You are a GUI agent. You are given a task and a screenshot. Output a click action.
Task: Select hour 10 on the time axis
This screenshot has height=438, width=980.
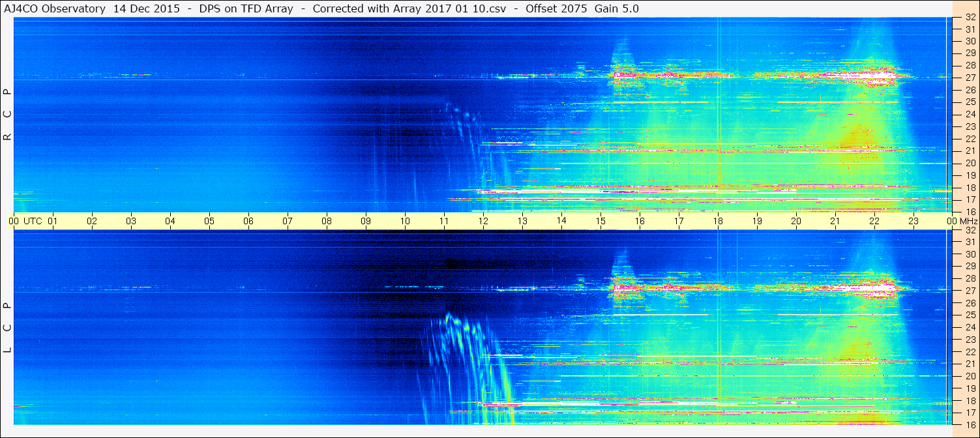[405, 221]
